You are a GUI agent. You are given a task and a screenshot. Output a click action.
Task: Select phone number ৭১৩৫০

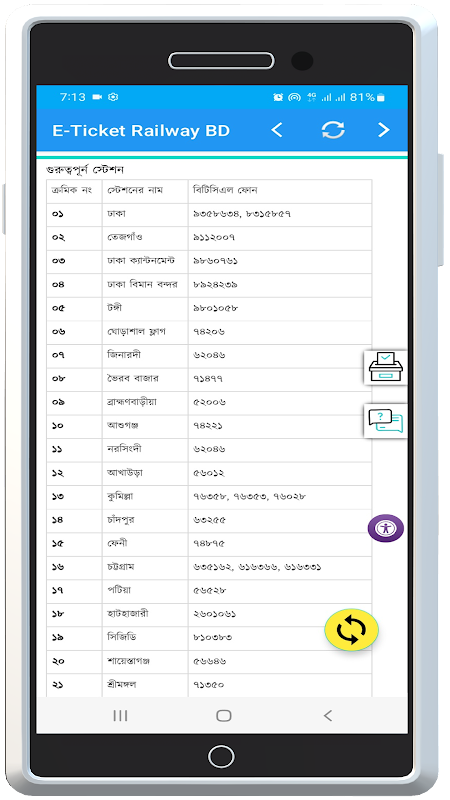pyautogui.click(x=208, y=685)
